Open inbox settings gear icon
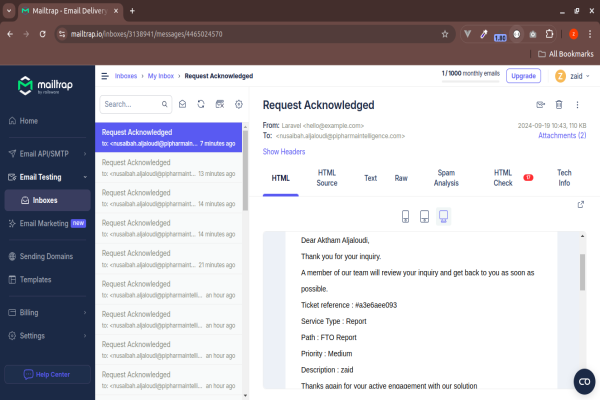The image size is (600, 400). (x=239, y=104)
